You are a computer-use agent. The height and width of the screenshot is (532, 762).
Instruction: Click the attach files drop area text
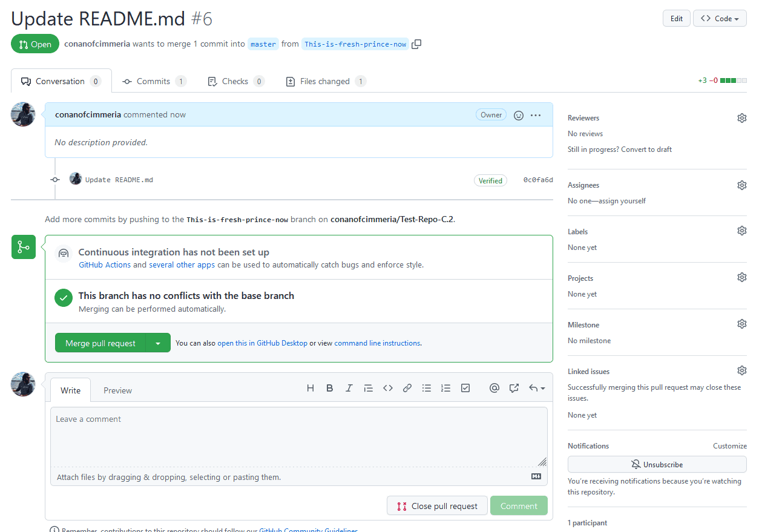click(169, 477)
